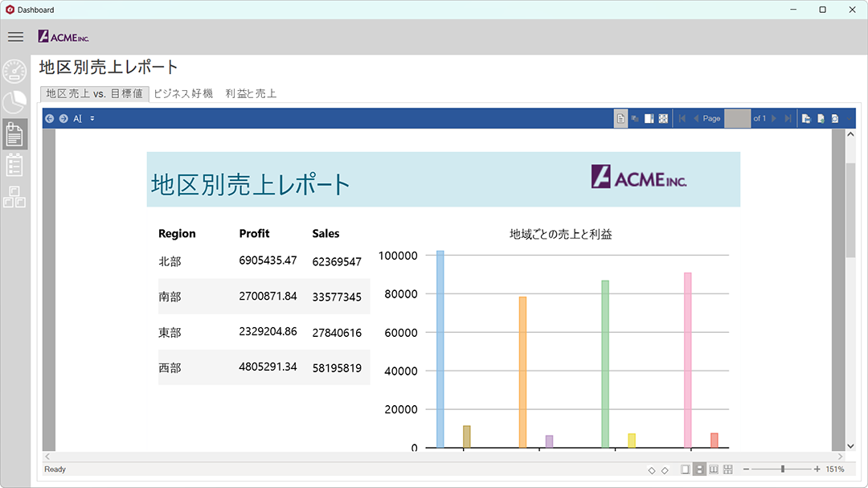
Task: Click the 東部 region cell
Action: 170,332
